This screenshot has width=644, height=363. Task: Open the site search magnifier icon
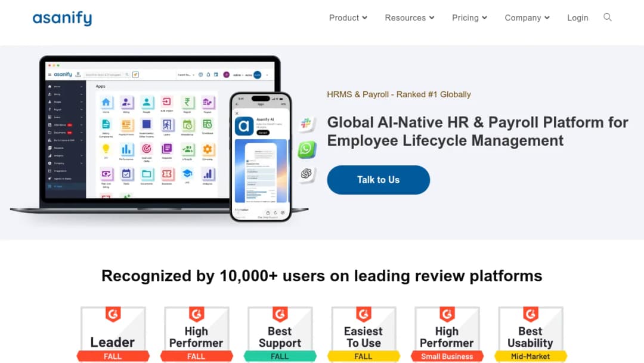pyautogui.click(x=608, y=17)
